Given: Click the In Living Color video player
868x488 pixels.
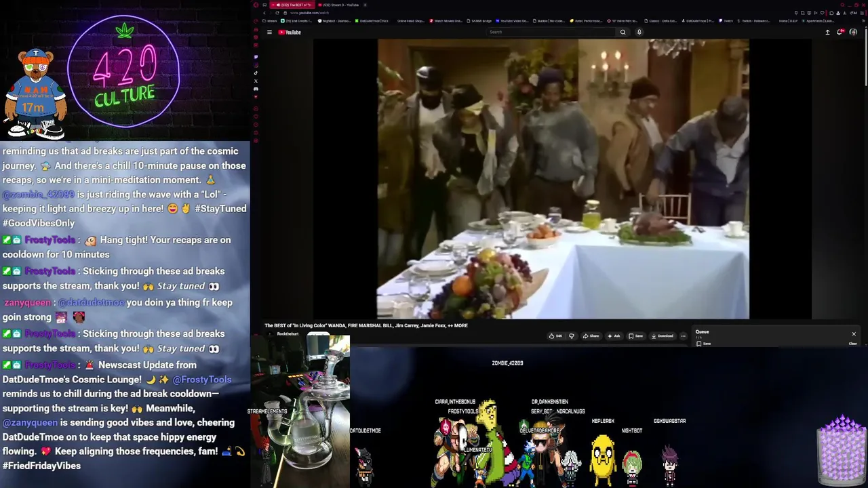Looking at the screenshot, I should pos(563,178).
